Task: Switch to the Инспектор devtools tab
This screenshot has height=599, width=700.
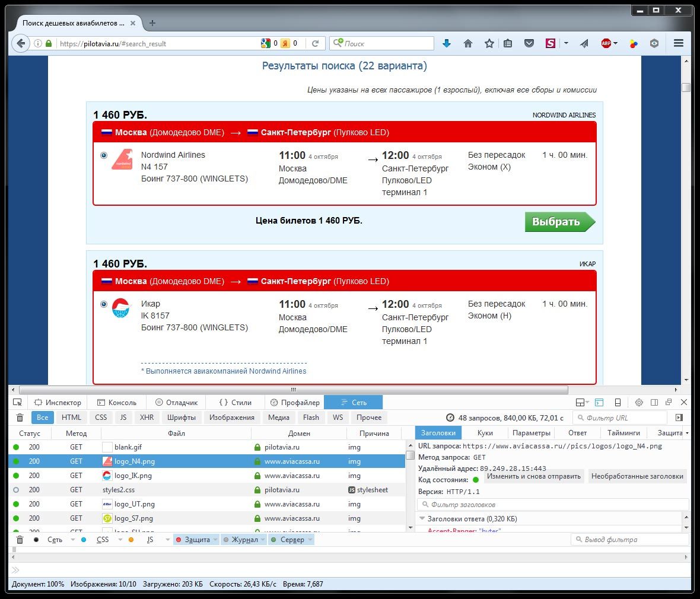Action: (x=58, y=402)
